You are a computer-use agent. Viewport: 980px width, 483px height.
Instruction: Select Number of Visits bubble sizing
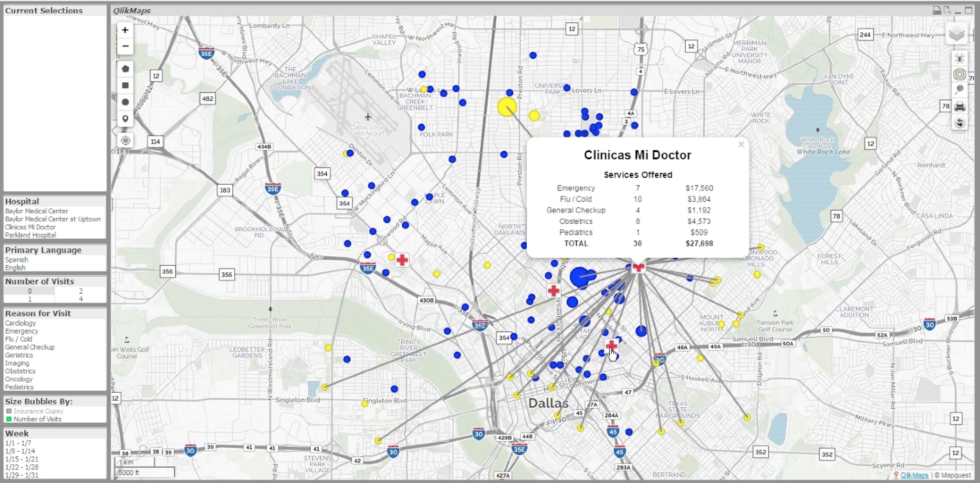pyautogui.click(x=37, y=419)
